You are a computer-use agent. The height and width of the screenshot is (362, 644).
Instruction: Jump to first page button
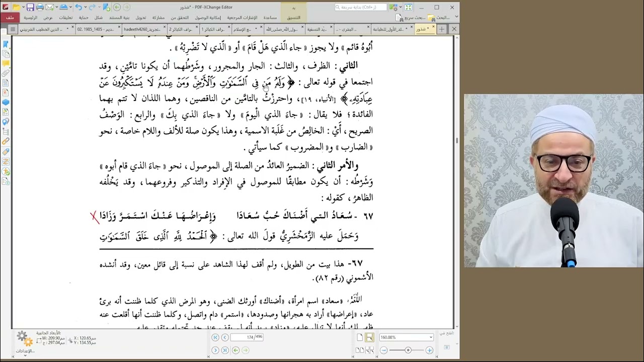pos(215,337)
